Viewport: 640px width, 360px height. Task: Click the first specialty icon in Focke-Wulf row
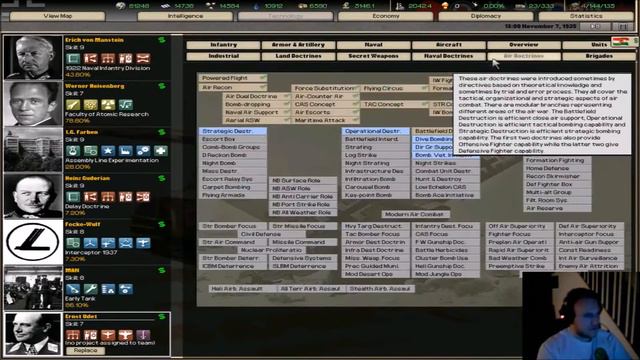(x=73, y=243)
